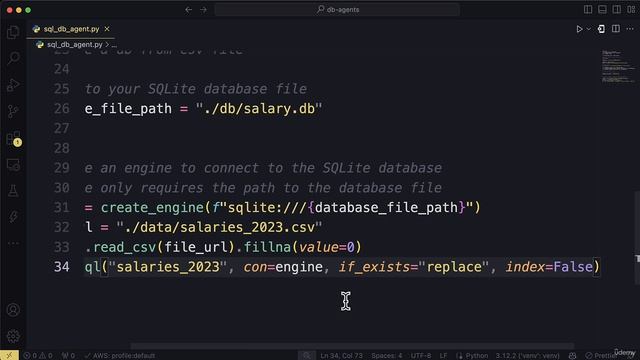
Task: Click the zoom magnifier in status bar
Action: click(x=307, y=356)
